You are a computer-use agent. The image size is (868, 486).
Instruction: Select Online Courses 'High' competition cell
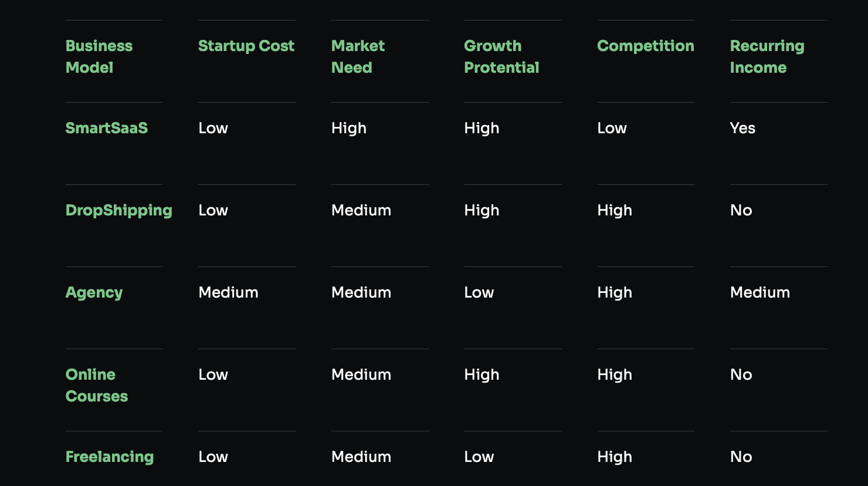coord(615,374)
